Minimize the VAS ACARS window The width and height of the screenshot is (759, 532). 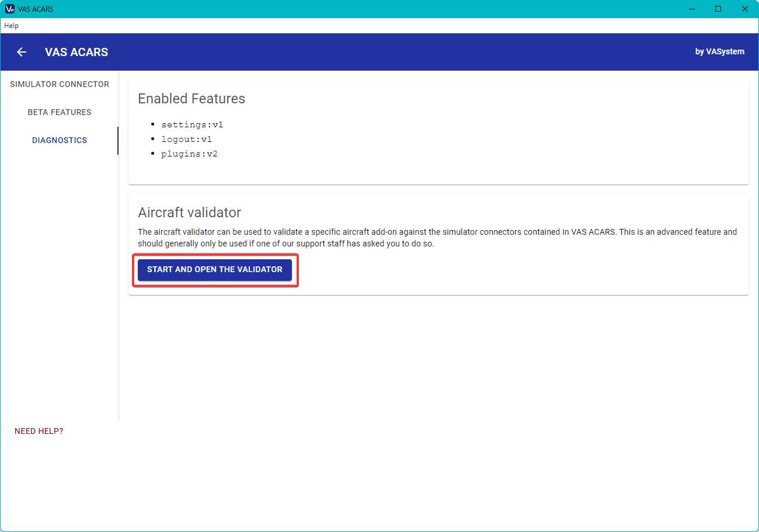coord(692,9)
